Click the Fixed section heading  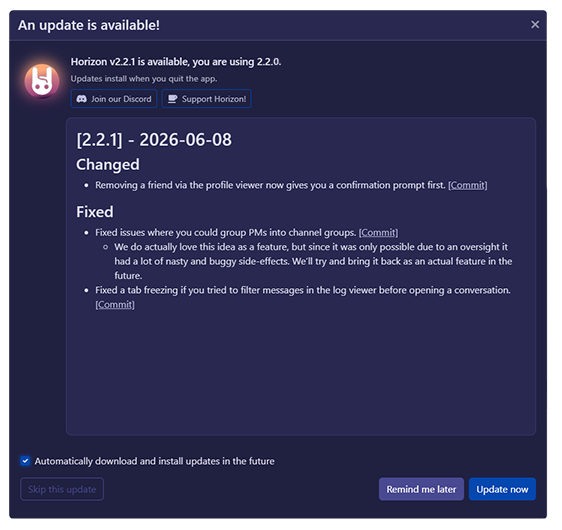point(95,212)
